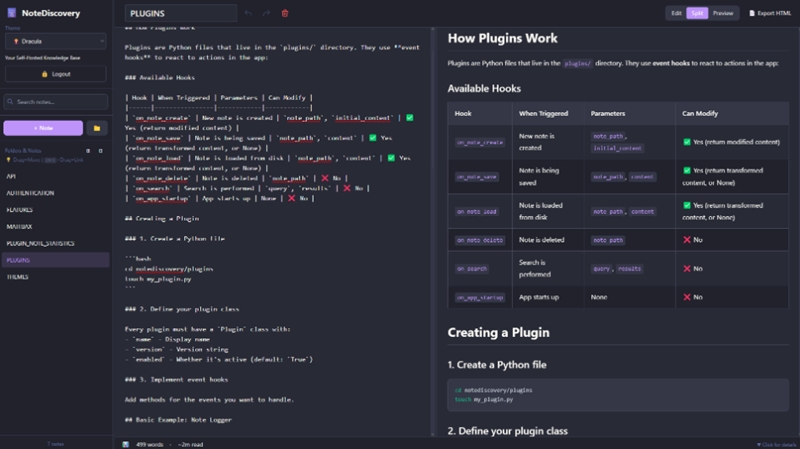Click the redo arrow icon
800x449 pixels.
pyautogui.click(x=266, y=13)
